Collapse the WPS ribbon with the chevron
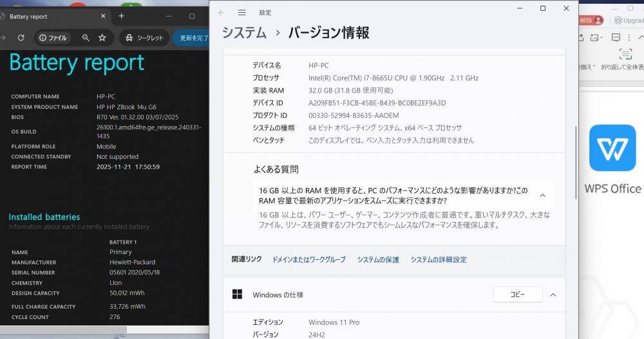Image resolution: width=644 pixels, height=339 pixels. (x=641, y=37)
